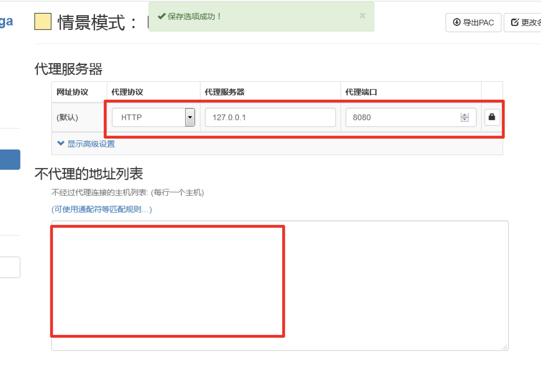Screen dimensions: 541x392
Task: Dismiss the 保存选项成功 notification
Action: pyautogui.click(x=362, y=16)
